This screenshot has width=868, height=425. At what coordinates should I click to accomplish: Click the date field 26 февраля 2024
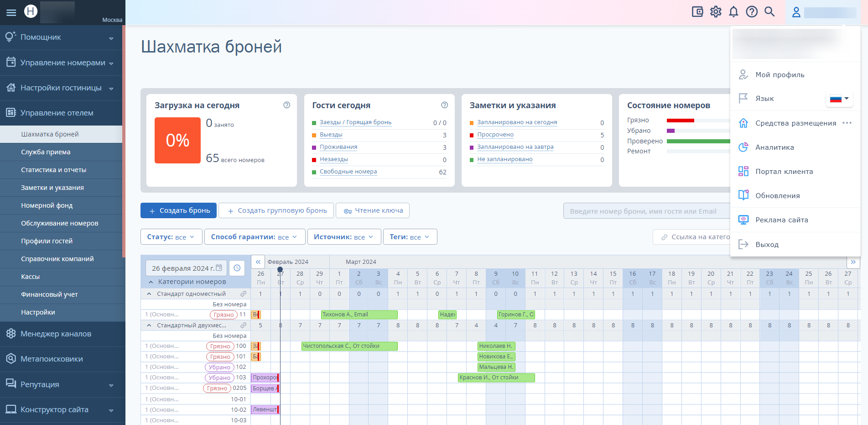click(186, 268)
